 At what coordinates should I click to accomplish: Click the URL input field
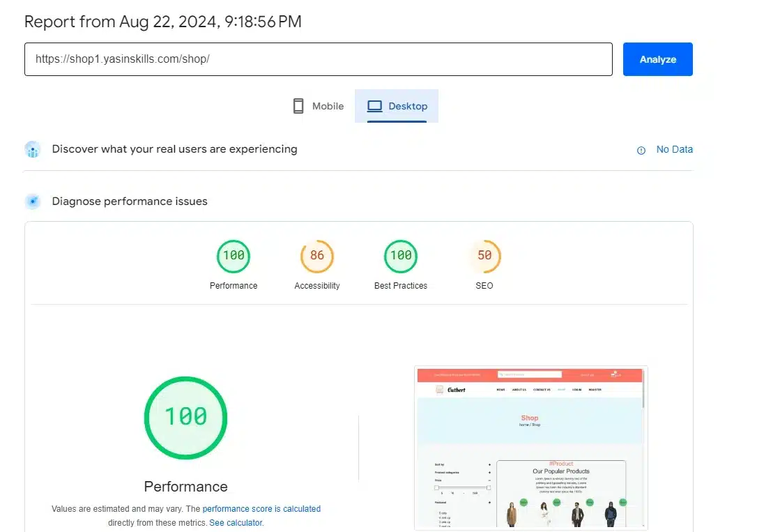coord(318,59)
